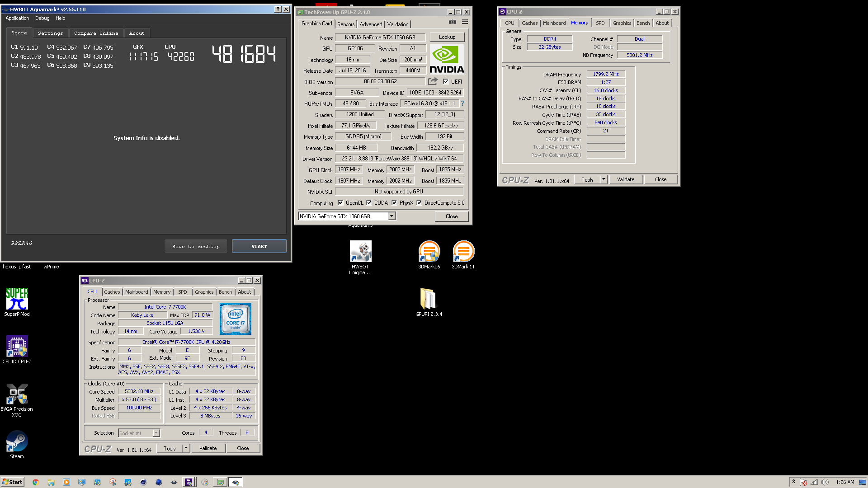Click Save to desktop button
Image resolution: width=868 pixels, height=488 pixels.
pyautogui.click(x=196, y=246)
